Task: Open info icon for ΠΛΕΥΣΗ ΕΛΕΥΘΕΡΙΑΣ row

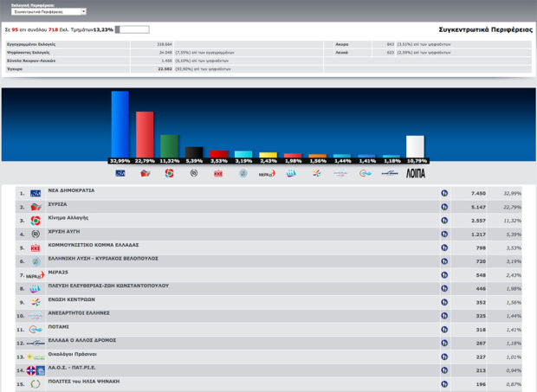Action: pyautogui.click(x=444, y=289)
